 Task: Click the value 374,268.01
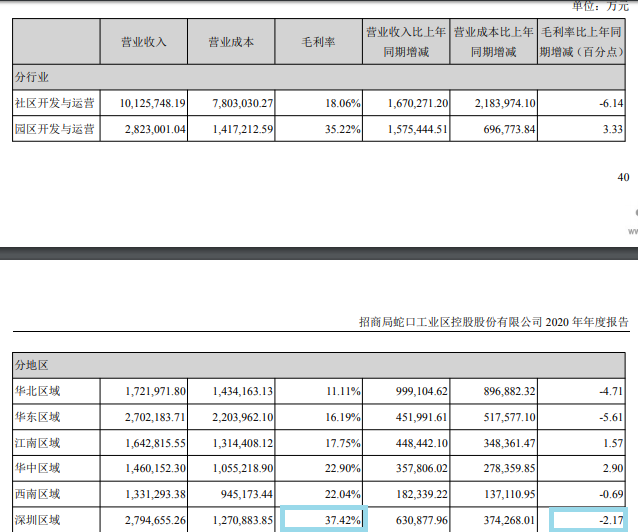click(x=509, y=520)
